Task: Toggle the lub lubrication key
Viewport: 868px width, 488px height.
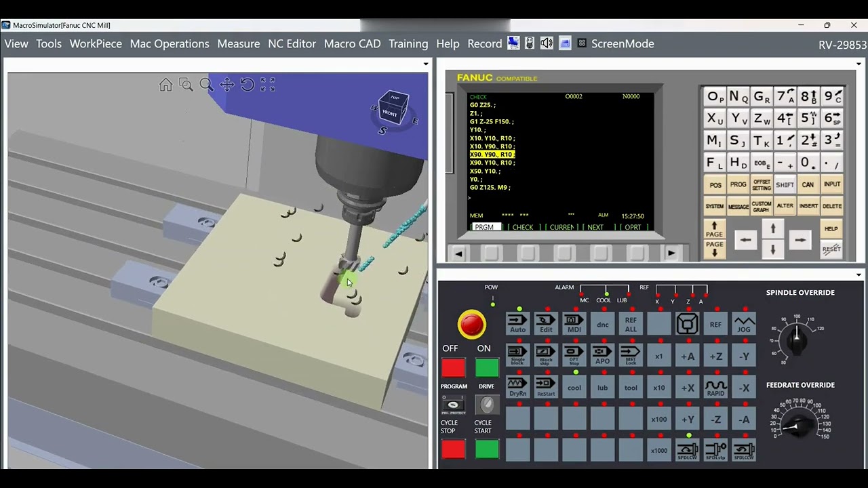Action: 603,388
